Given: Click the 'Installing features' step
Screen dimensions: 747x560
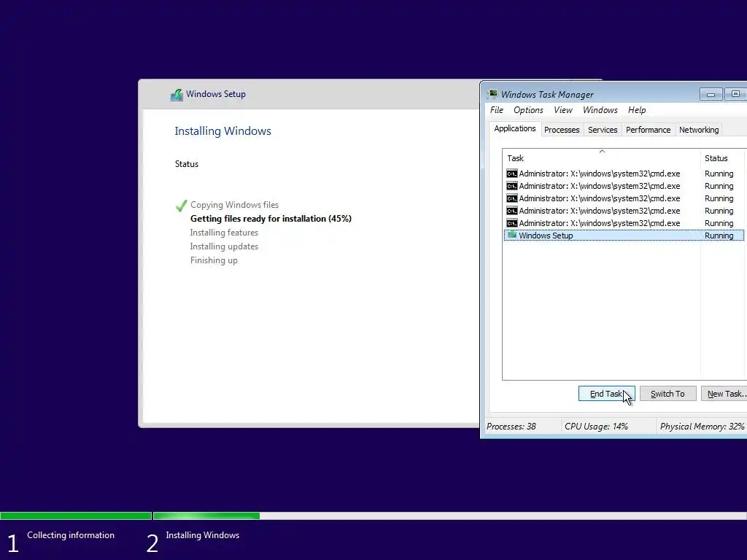Looking at the screenshot, I should (x=224, y=233).
